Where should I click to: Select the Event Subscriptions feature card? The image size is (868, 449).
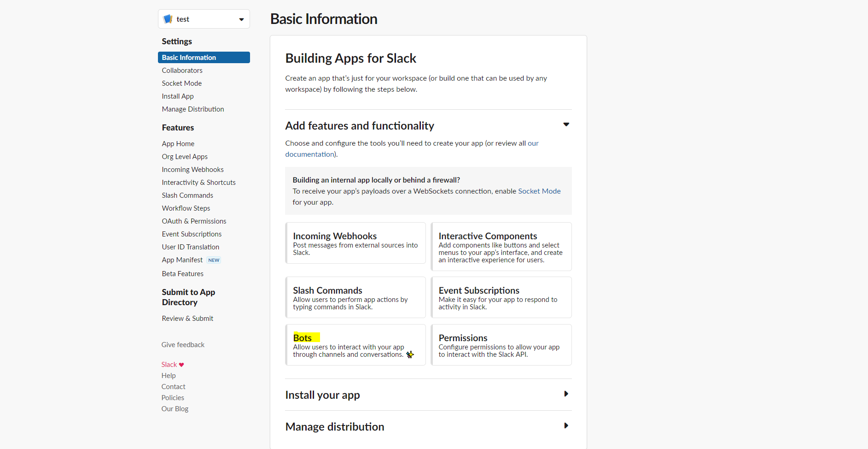[x=501, y=297]
